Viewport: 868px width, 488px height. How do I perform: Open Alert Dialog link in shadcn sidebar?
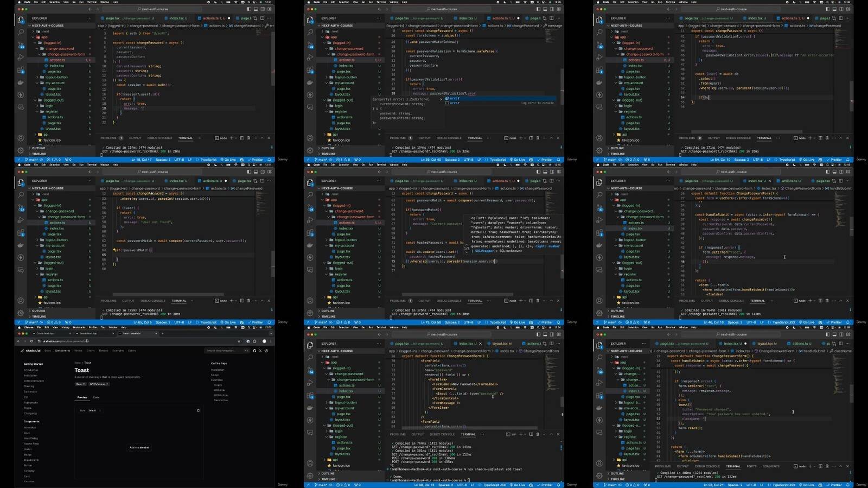point(31,438)
